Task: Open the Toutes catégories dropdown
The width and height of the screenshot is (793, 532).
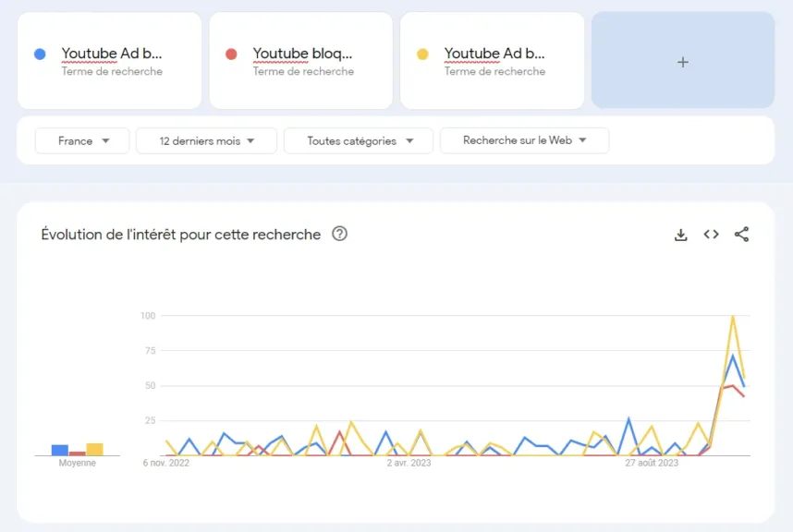Action: [x=359, y=141]
